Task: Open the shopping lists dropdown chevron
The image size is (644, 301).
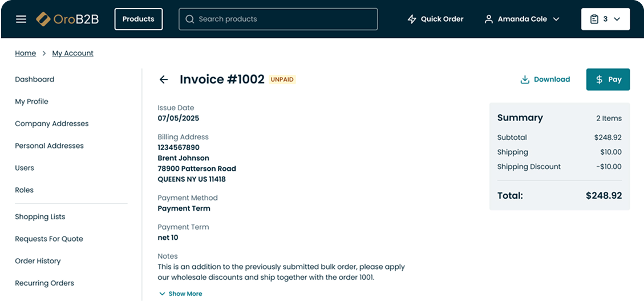Action: pos(617,19)
